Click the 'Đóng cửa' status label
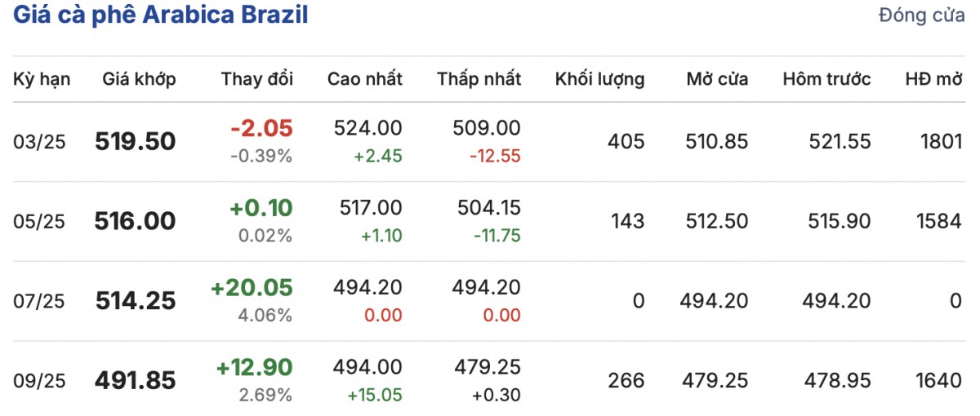Image resolution: width=980 pixels, height=416 pixels. point(921,15)
